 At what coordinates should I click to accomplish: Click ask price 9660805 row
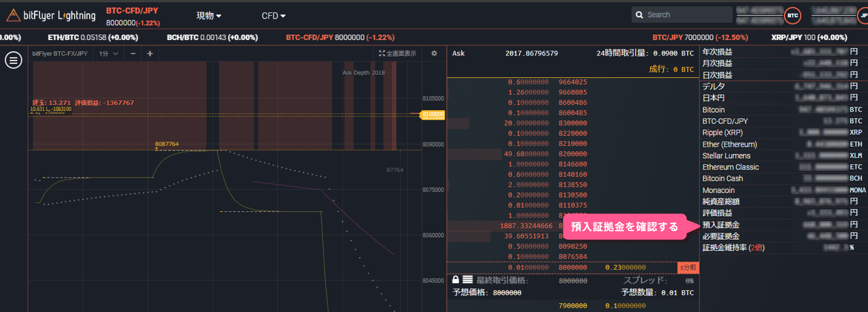573,92
